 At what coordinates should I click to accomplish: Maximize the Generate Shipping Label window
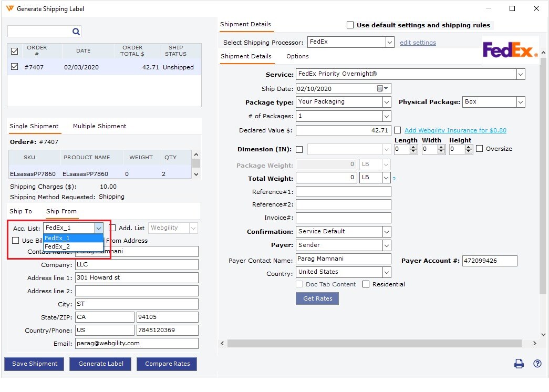[512, 8]
